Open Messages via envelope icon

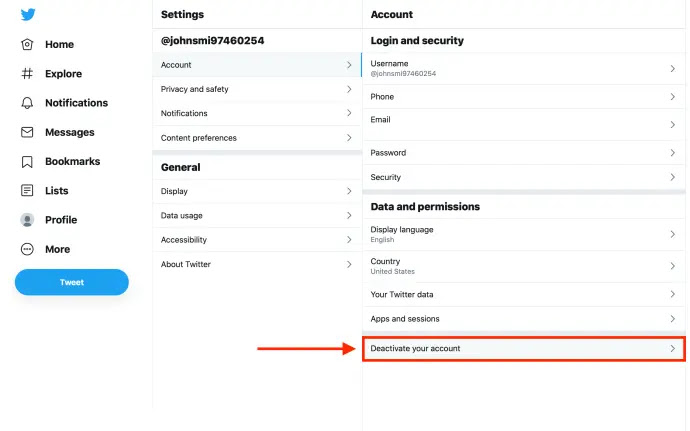point(27,132)
